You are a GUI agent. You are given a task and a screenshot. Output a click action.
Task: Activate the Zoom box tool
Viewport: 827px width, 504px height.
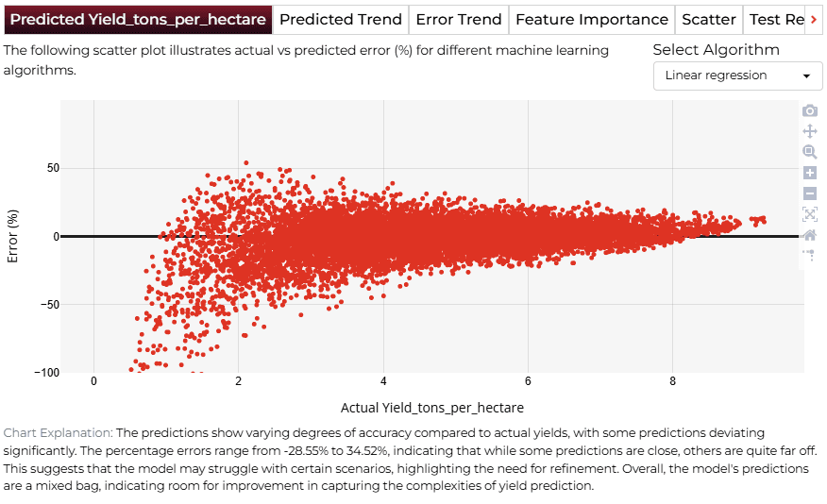click(x=810, y=152)
